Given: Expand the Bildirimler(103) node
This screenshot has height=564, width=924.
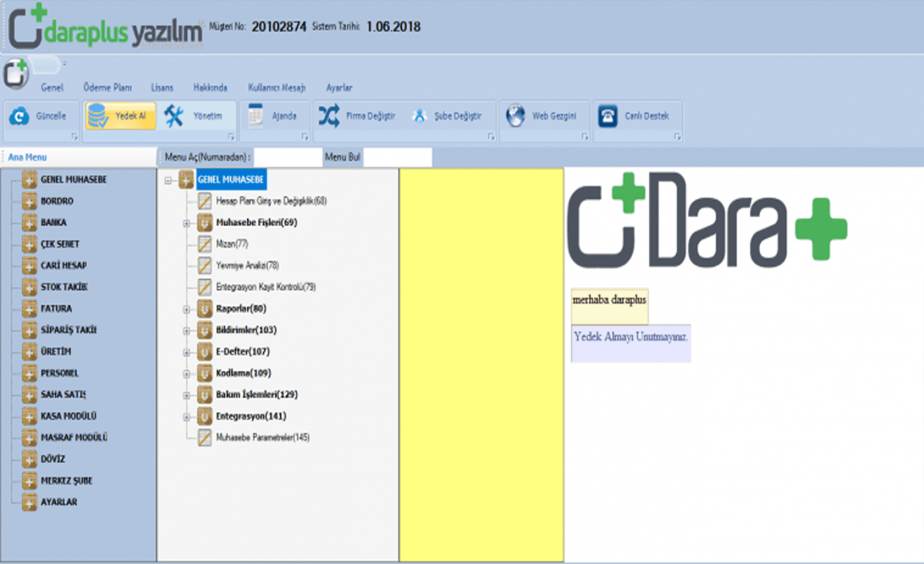Looking at the screenshot, I should [x=186, y=331].
